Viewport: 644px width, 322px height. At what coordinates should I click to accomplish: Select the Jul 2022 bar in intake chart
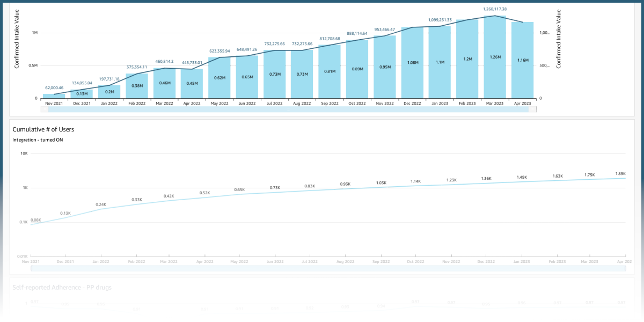tap(274, 74)
